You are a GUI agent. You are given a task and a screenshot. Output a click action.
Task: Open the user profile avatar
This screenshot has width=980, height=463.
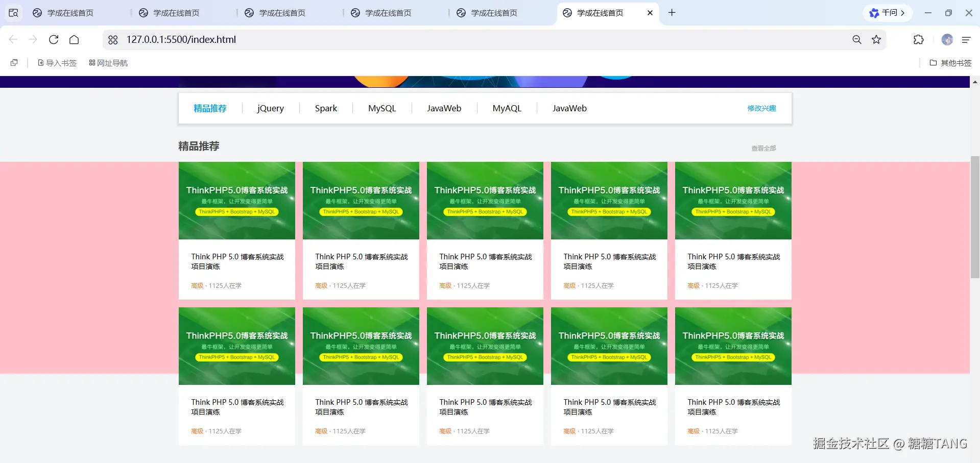[947, 40]
